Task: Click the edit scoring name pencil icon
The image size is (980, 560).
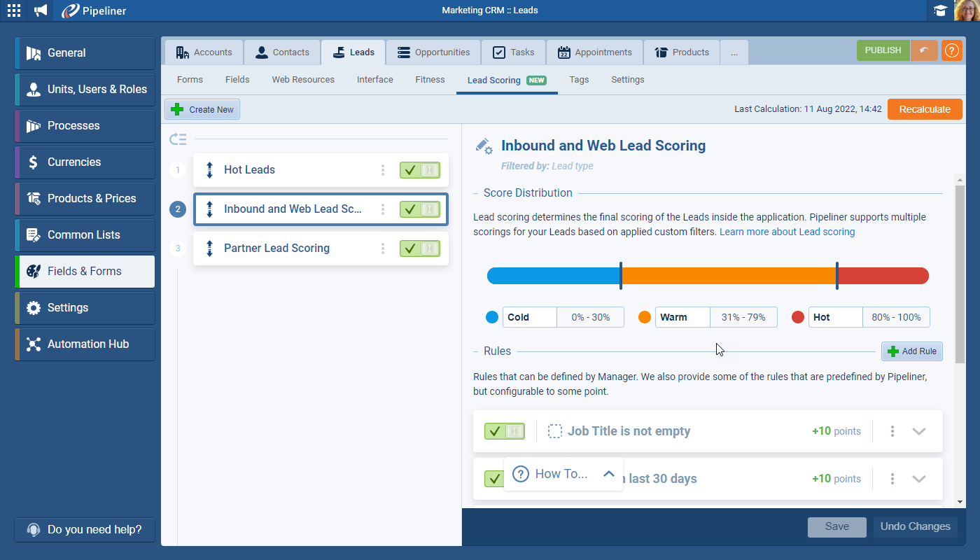Action: pyautogui.click(x=484, y=146)
